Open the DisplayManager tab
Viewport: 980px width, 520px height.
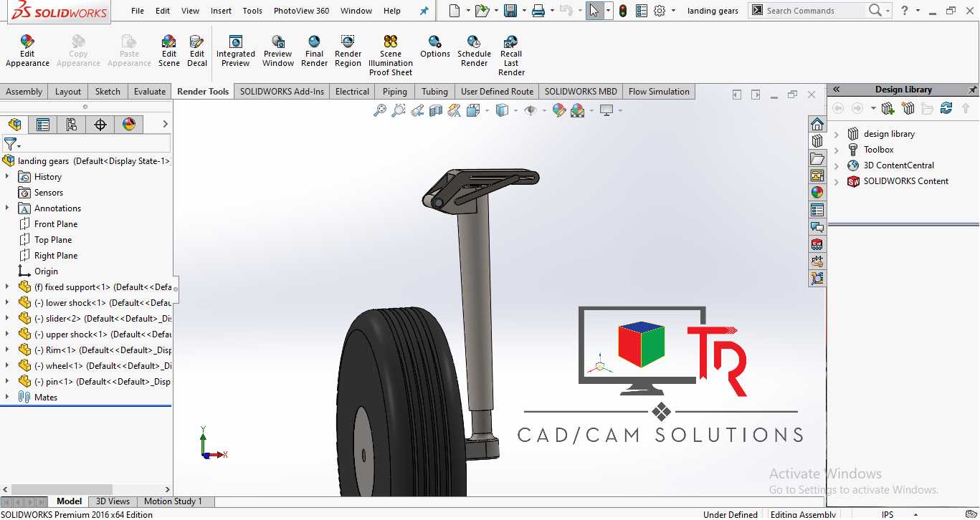click(x=129, y=125)
